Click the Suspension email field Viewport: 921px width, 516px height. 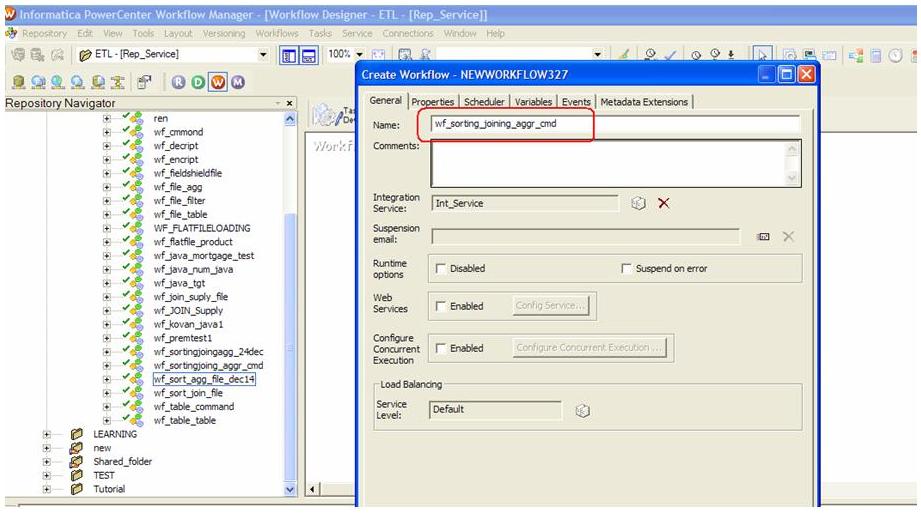tap(585, 236)
